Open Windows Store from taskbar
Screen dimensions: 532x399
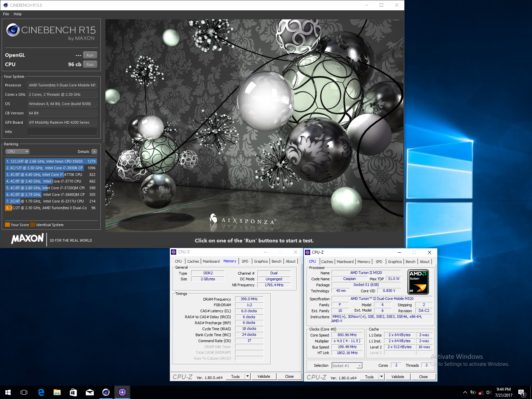click(73, 392)
